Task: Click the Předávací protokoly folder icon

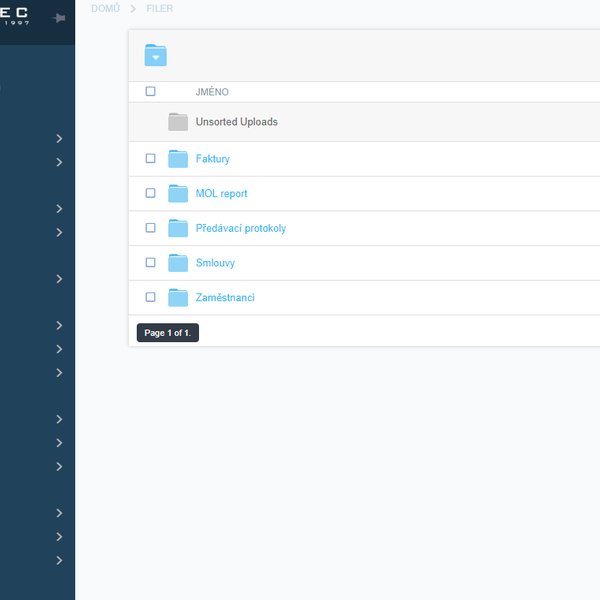Action: click(178, 228)
